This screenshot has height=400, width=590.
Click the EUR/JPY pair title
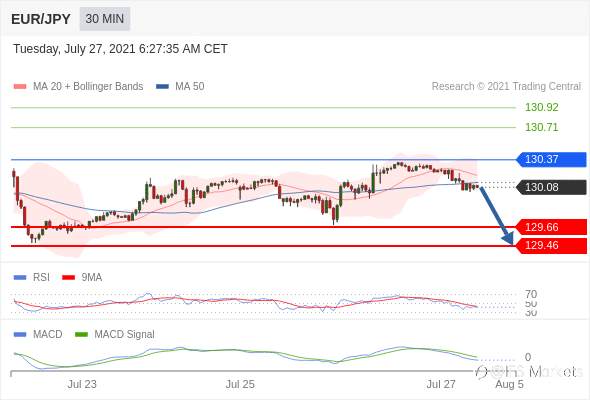(x=41, y=19)
